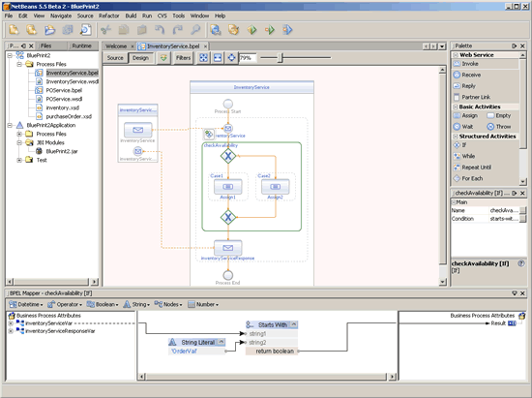Click the Open Project toolbar icon
The height and width of the screenshot is (398, 532).
click(49, 30)
